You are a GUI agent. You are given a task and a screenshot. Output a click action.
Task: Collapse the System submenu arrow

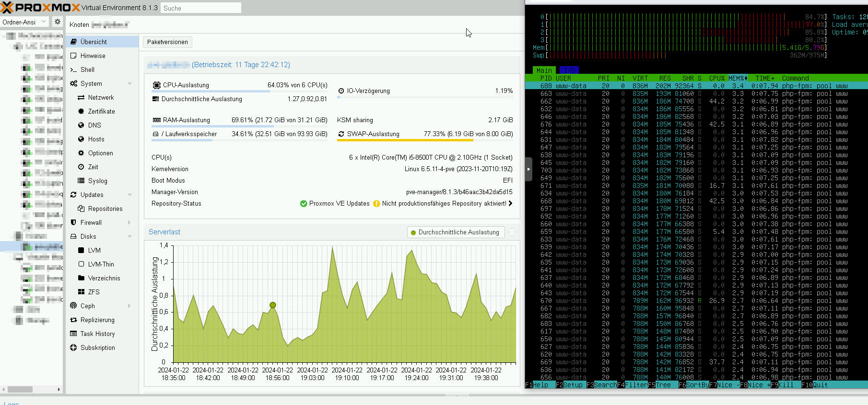[129, 83]
